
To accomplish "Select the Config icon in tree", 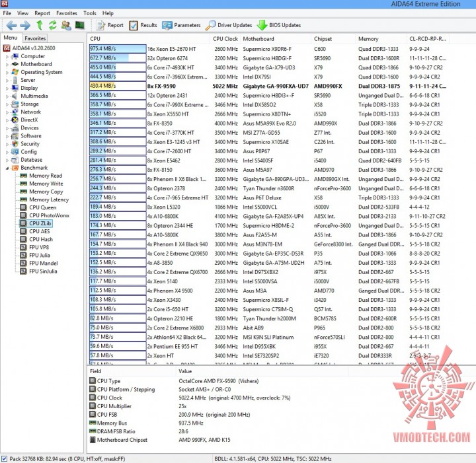I will click(15, 152).
